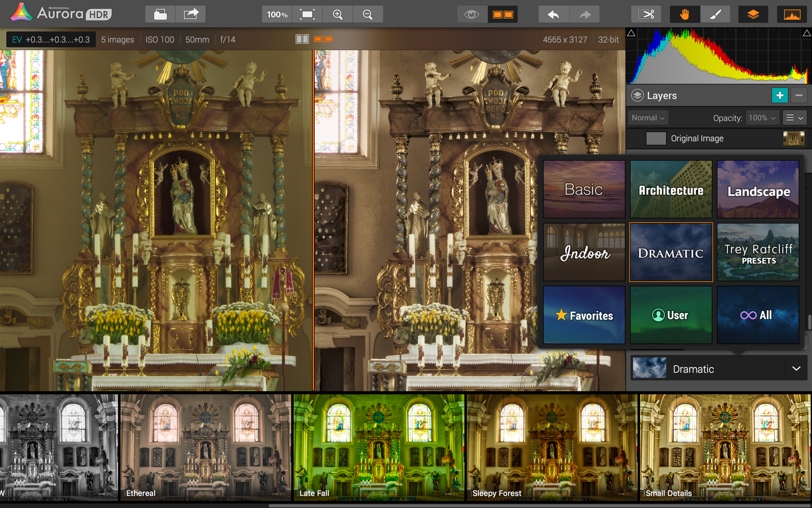Select the crop scissors tool
The width and height of the screenshot is (812, 508).
pos(646,14)
